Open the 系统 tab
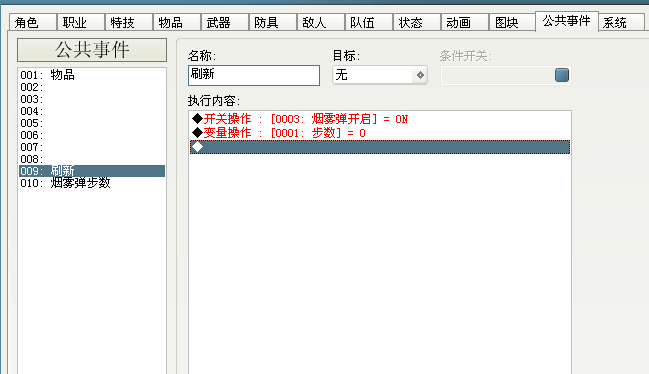Screen dimensions: 649x374 (621, 22)
